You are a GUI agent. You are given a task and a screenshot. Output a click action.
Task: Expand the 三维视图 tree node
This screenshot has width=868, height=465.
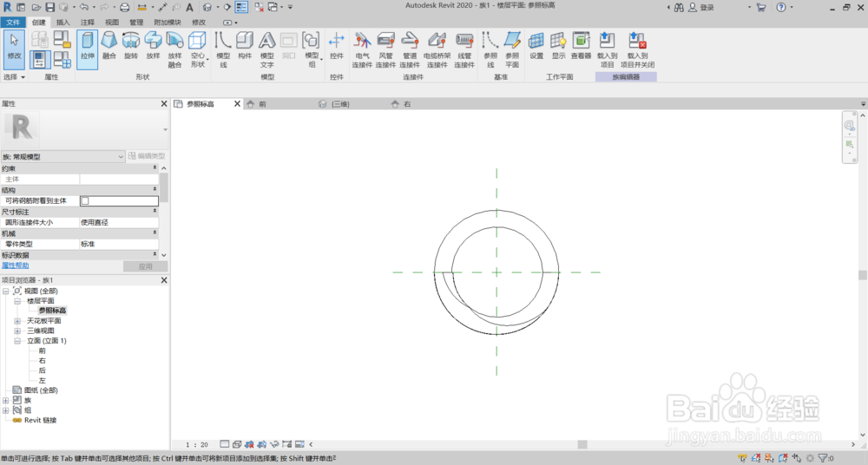click(17, 331)
